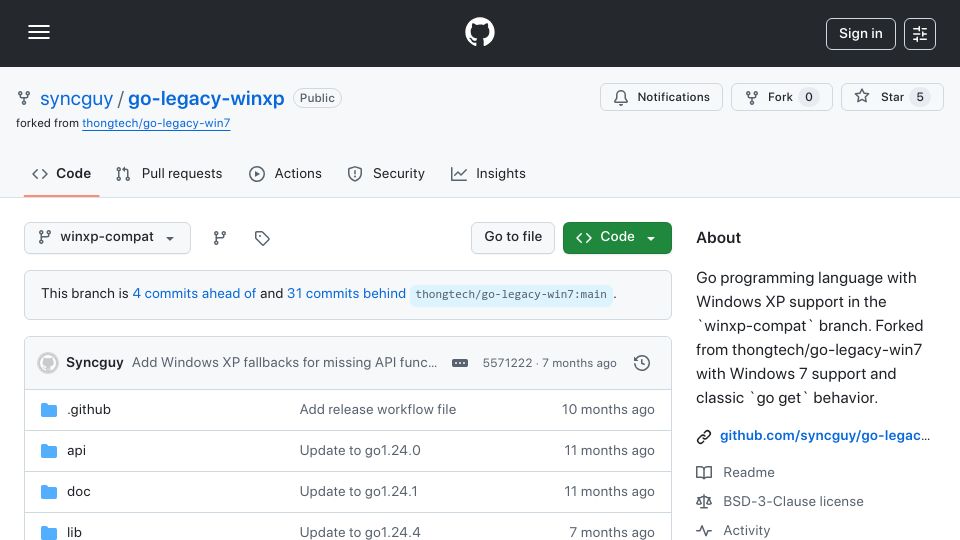The image size is (960, 540).
Task: Click the Notifications bell button
Action: click(661, 97)
